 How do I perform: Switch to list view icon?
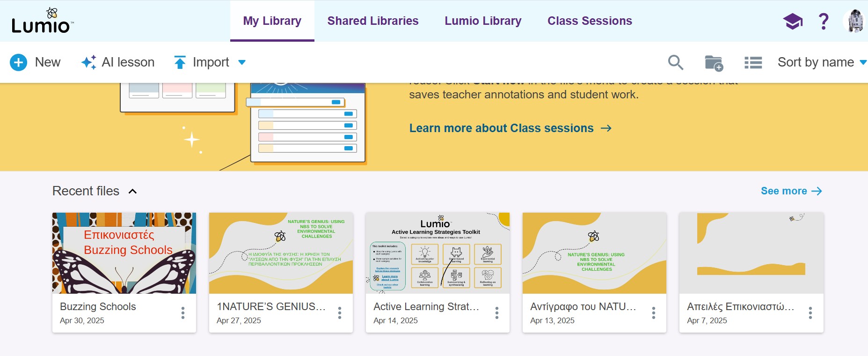753,63
